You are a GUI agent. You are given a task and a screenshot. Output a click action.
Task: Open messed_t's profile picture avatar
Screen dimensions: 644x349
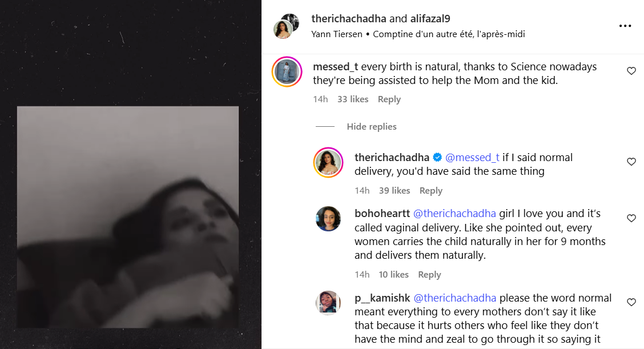click(287, 72)
